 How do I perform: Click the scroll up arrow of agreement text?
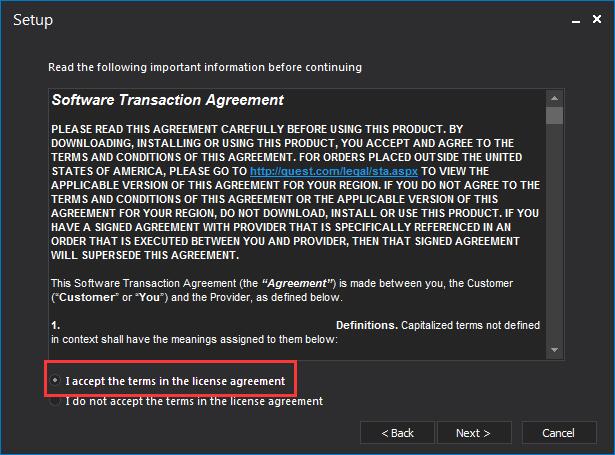(x=554, y=98)
